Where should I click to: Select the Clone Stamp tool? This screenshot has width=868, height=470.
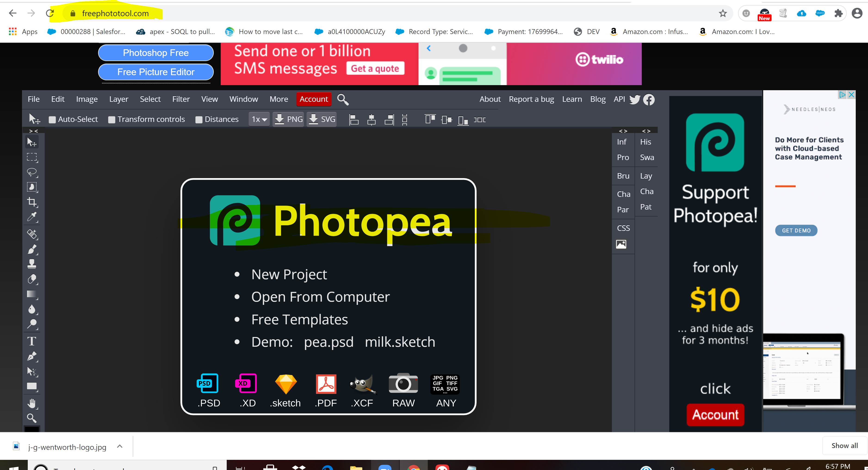(x=32, y=263)
